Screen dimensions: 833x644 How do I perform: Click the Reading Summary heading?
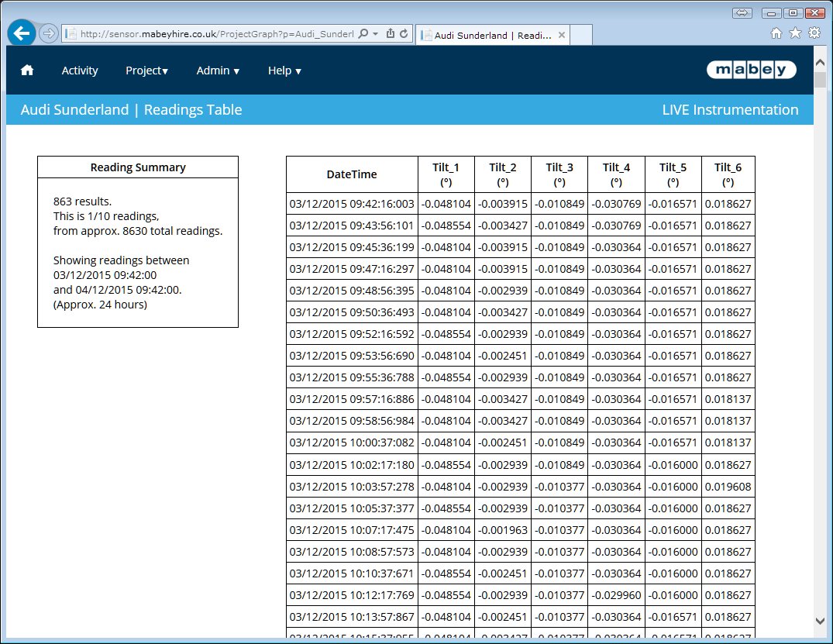138,167
